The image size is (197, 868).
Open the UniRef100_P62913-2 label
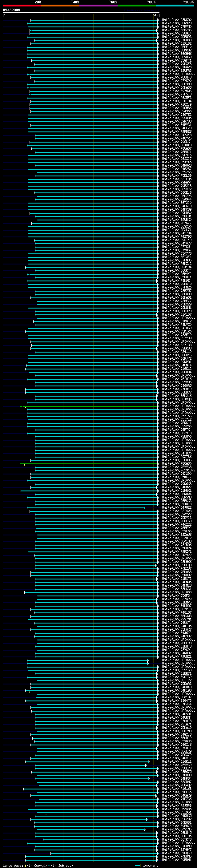(x=179, y=470)
